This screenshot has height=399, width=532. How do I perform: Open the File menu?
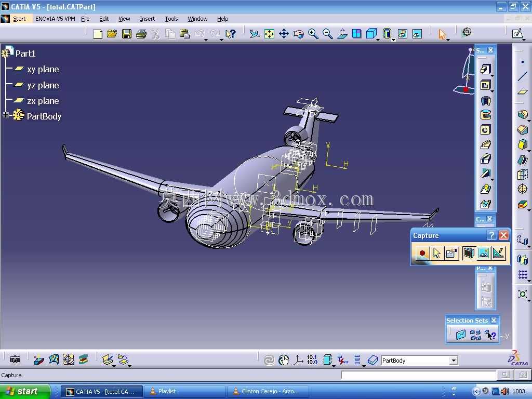[85, 19]
